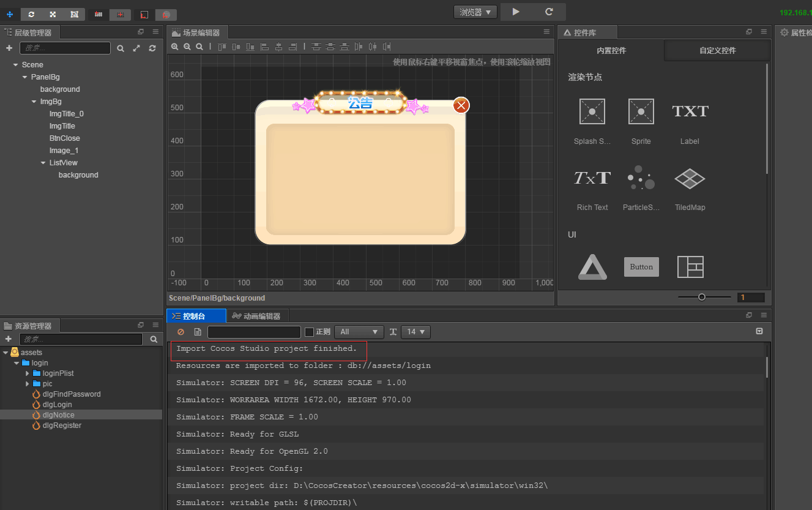The width and height of the screenshot is (812, 510).
Task: Click the clear console icon
Action: click(181, 332)
